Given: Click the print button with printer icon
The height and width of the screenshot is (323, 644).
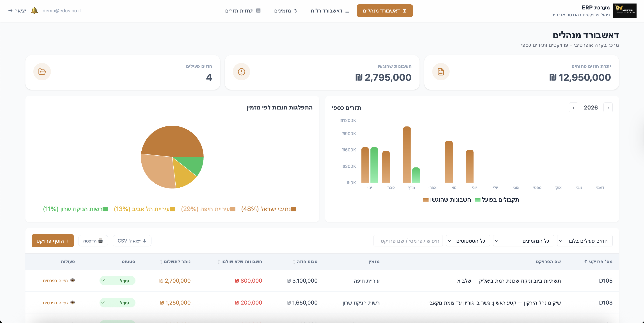Looking at the screenshot, I should pyautogui.click(x=93, y=241).
